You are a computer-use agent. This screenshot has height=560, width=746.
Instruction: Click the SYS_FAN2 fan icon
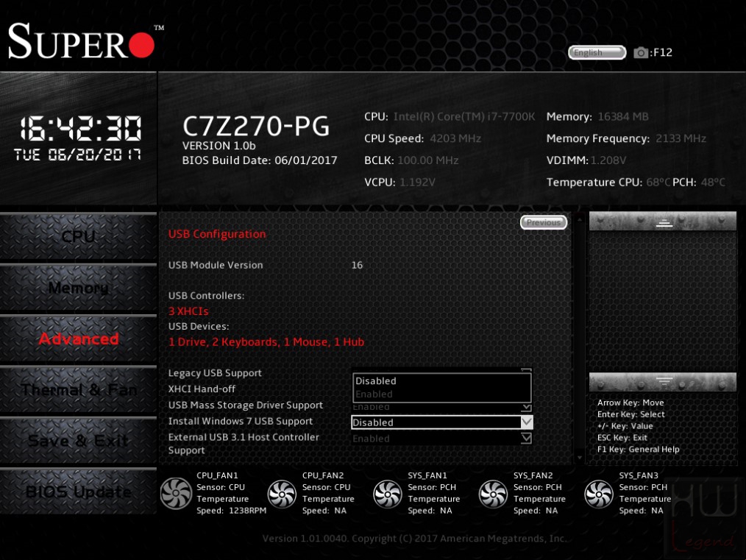[493, 493]
